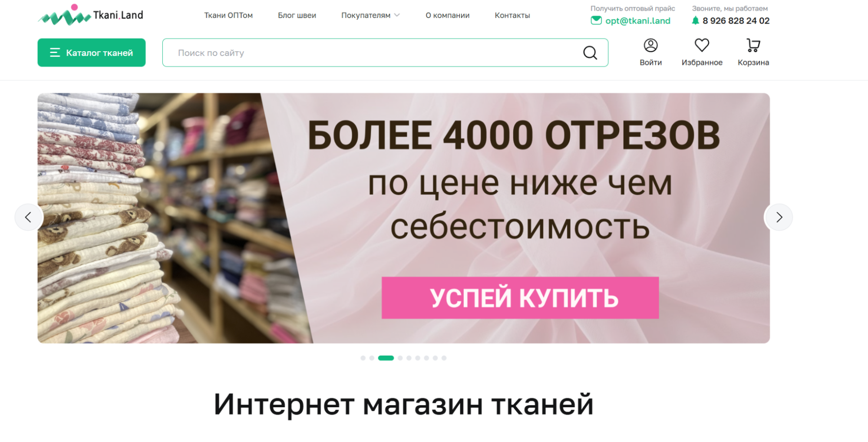This screenshot has height=442, width=868.
Task: Show next banner slide arrow
Action: tap(779, 217)
